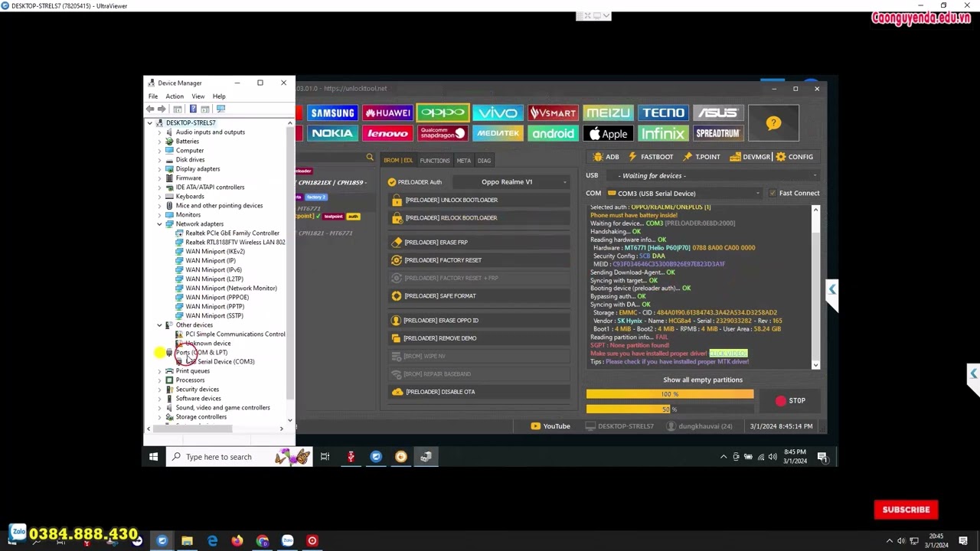The height and width of the screenshot is (551, 980).
Task: Select the Apple brand logo
Action: click(x=608, y=133)
